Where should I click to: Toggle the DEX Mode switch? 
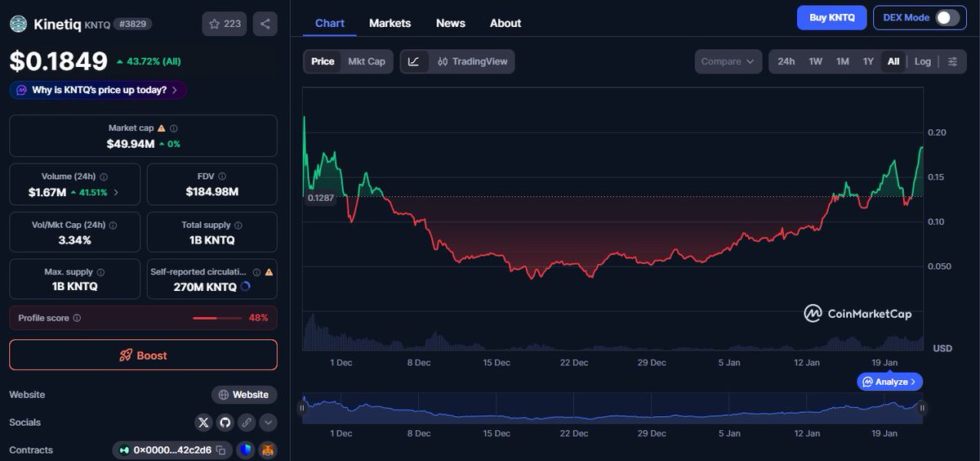[x=947, y=17]
